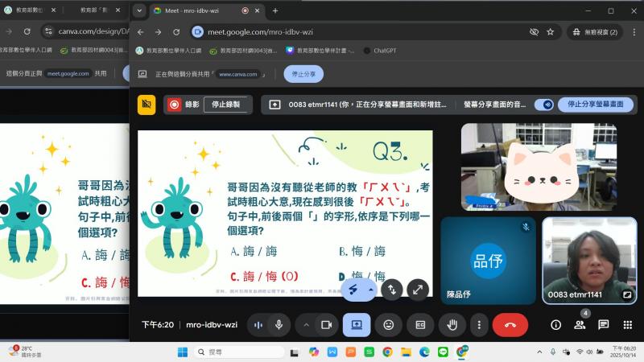644x362 pixels.
Task: Open File Explorer from taskbar
Action: 407,352
